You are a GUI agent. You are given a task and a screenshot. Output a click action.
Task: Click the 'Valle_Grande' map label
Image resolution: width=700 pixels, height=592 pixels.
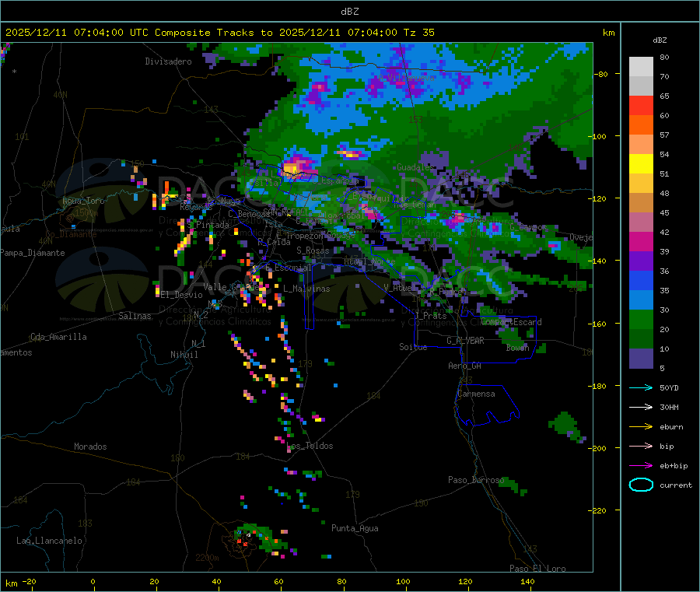pos(231,287)
